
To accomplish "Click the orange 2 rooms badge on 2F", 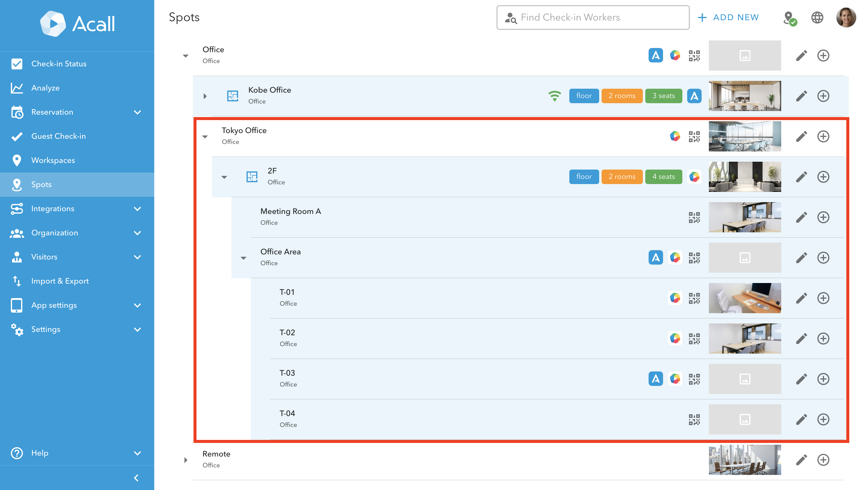I will click(622, 177).
